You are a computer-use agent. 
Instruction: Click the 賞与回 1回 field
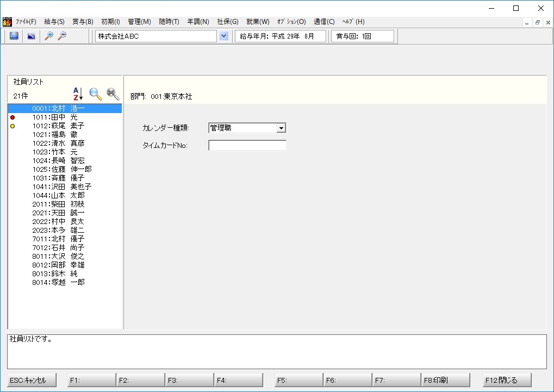click(x=363, y=36)
